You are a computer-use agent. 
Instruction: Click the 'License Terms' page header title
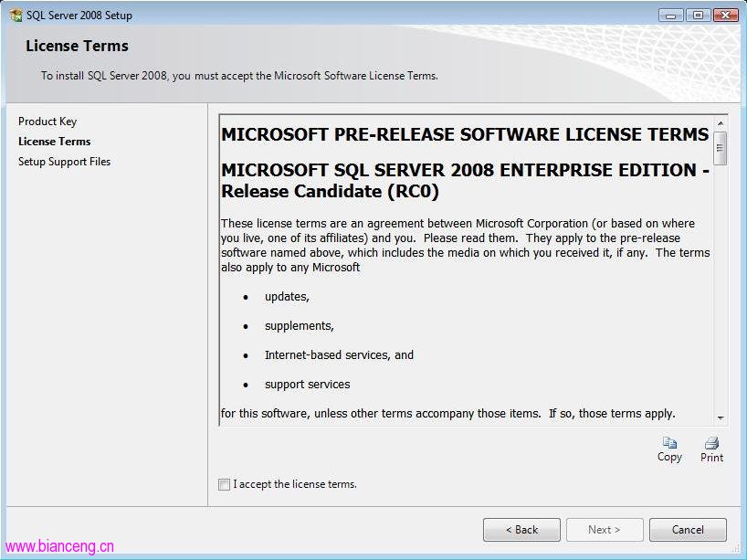tap(78, 46)
